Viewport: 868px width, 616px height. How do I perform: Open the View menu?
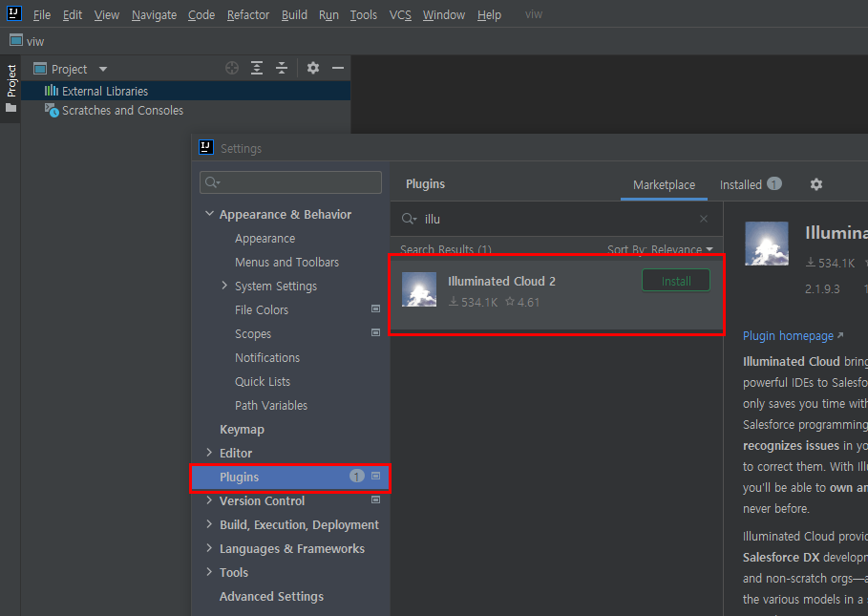[106, 15]
